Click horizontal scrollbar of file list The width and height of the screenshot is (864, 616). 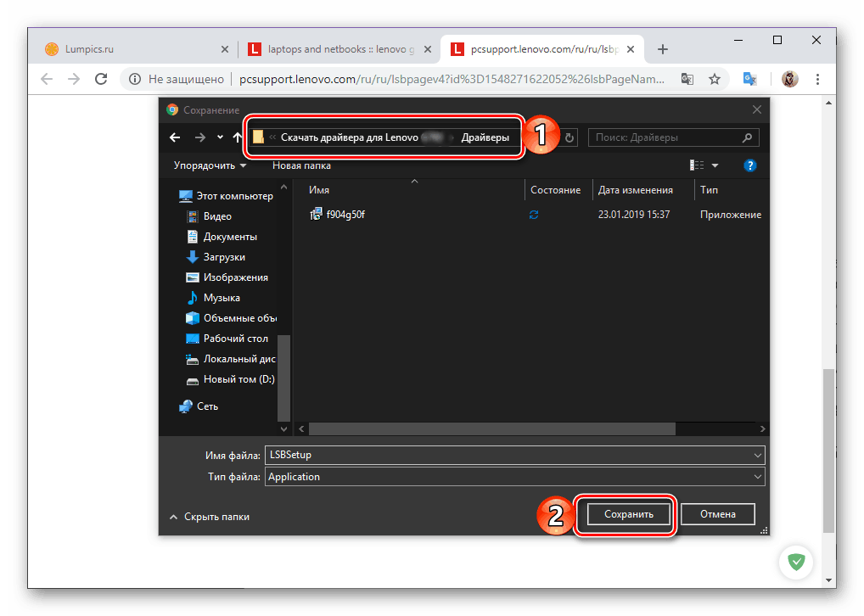(x=491, y=428)
